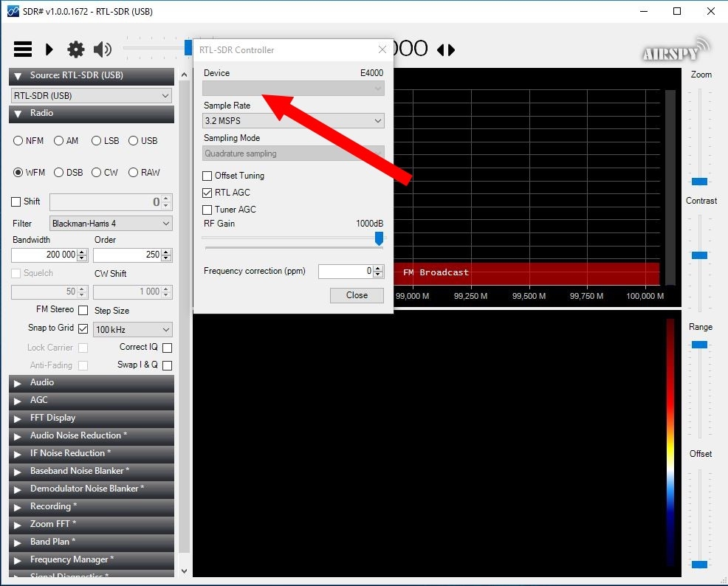Select the WFM radio mode
The image size is (728, 586).
pyautogui.click(x=18, y=173)
